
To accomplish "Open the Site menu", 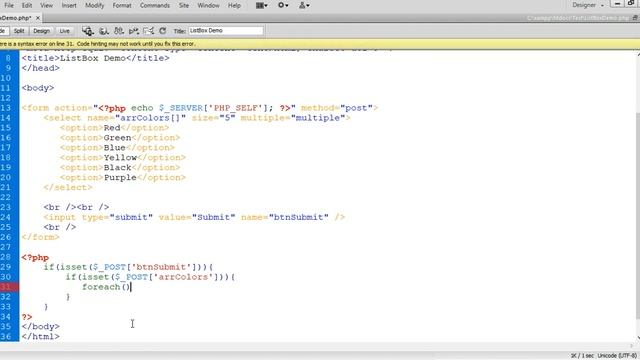I will [x=184, y=5].
